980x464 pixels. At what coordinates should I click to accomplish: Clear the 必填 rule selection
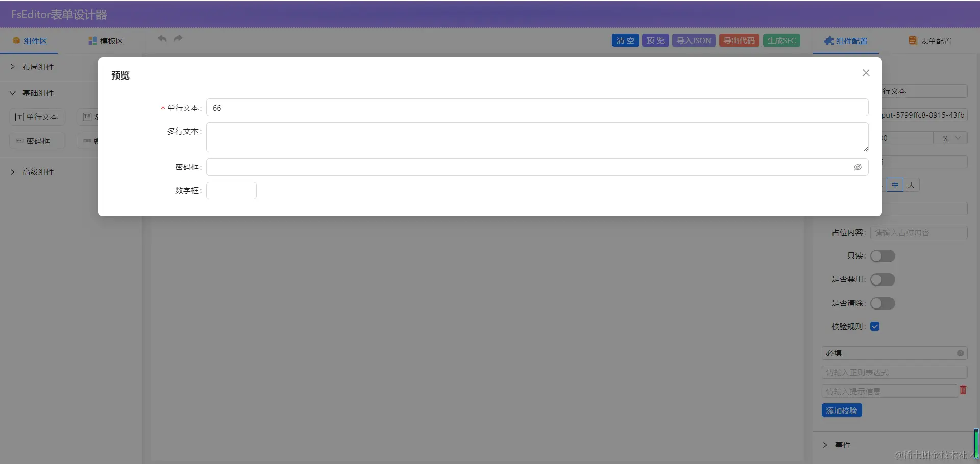(960, 353)
